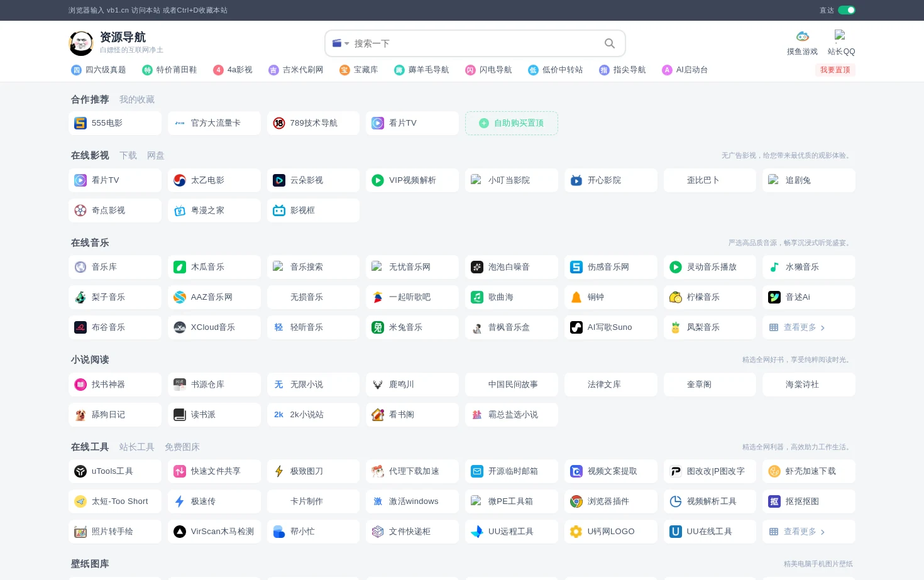Click the 木瓜音乐 icon
The width and height of the screenshot is (924, 580).
[180, 267]
